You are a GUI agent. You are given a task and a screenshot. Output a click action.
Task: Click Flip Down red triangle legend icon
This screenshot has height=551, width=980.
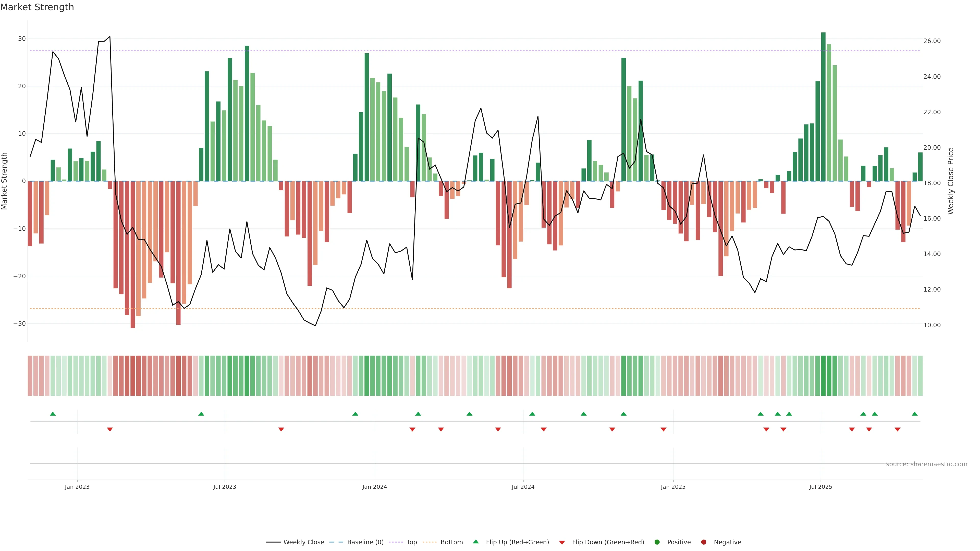(x=562, y=543)
